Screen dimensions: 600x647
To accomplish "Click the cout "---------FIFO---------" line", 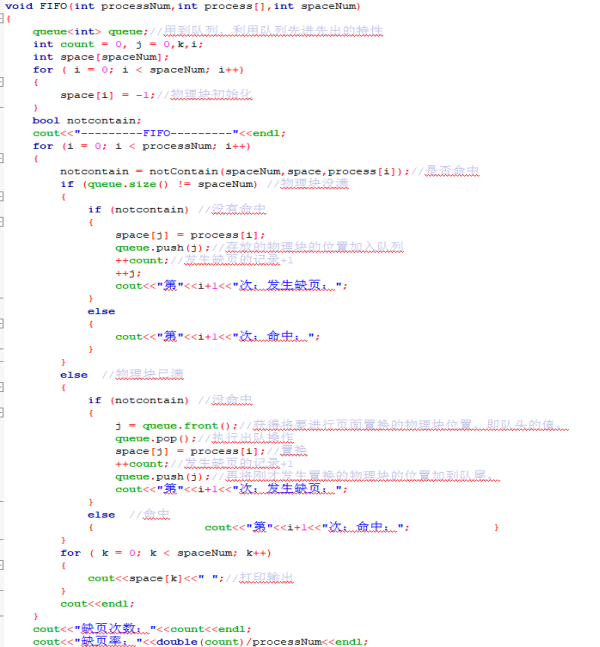I will click(159, 133).
